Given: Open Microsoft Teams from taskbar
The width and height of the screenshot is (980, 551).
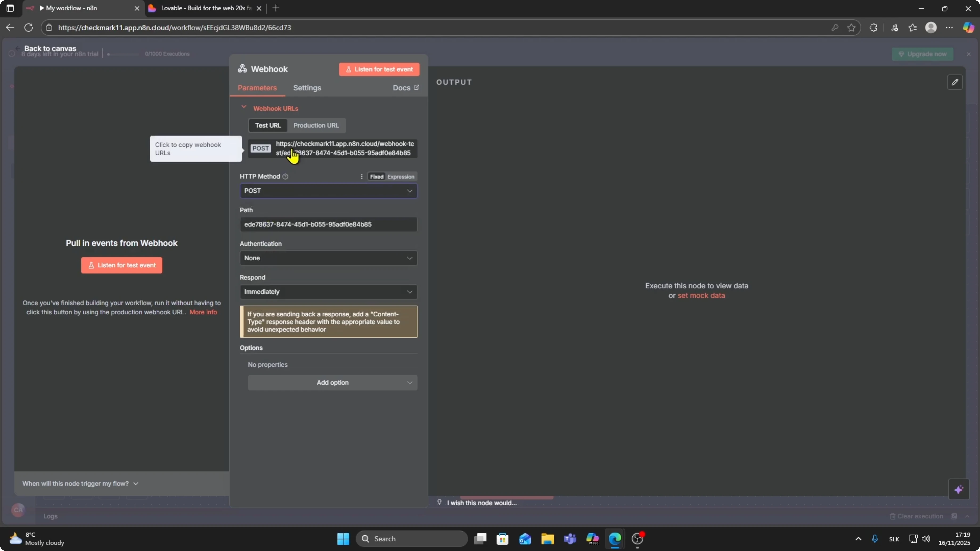Looking at the screenshot, I should [x=570, y=539].
